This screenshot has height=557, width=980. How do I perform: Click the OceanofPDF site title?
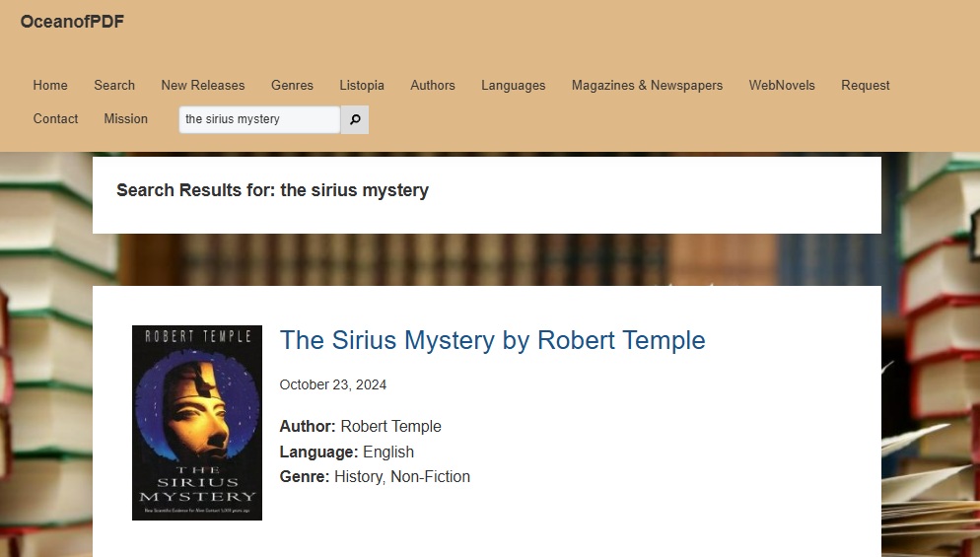click(72, 22)
